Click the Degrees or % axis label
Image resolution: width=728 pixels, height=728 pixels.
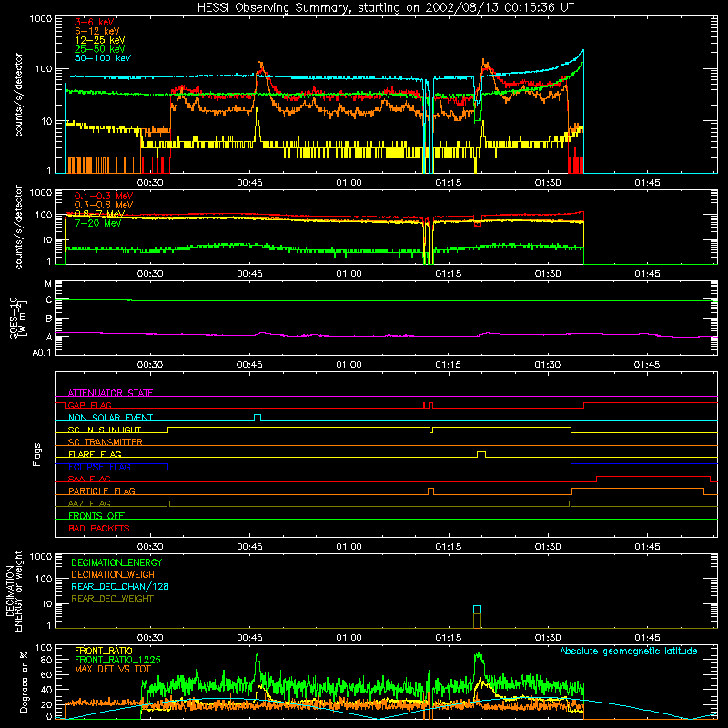tap(24, 682)
